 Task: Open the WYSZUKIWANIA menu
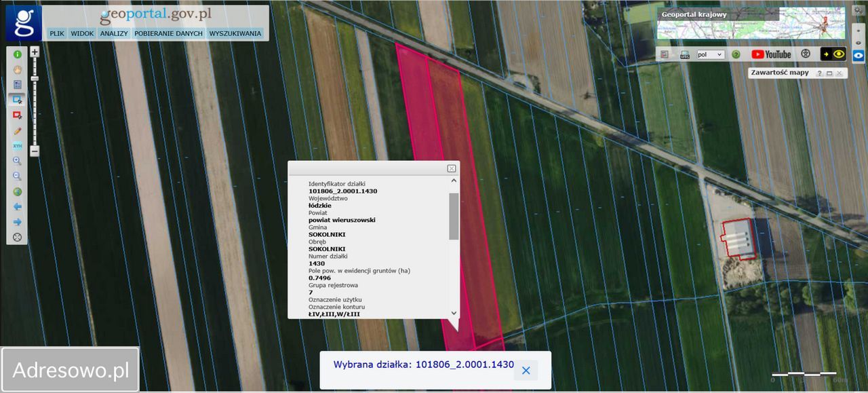tap(235, 33)
